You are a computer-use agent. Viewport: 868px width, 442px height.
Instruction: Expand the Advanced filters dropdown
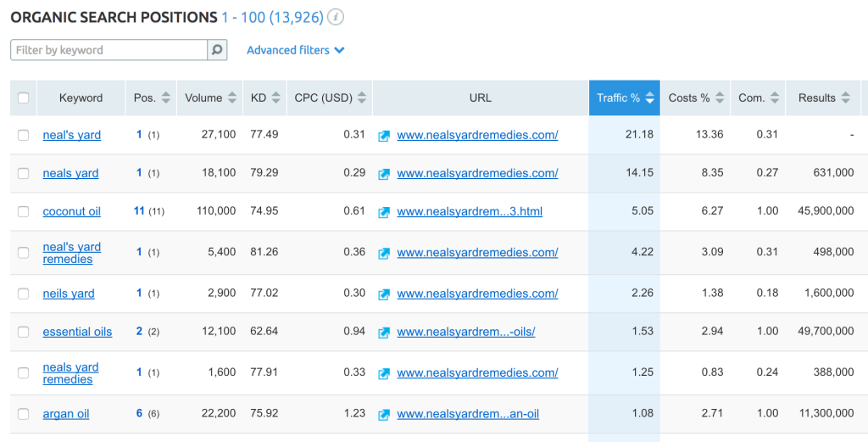click(296, 50)
